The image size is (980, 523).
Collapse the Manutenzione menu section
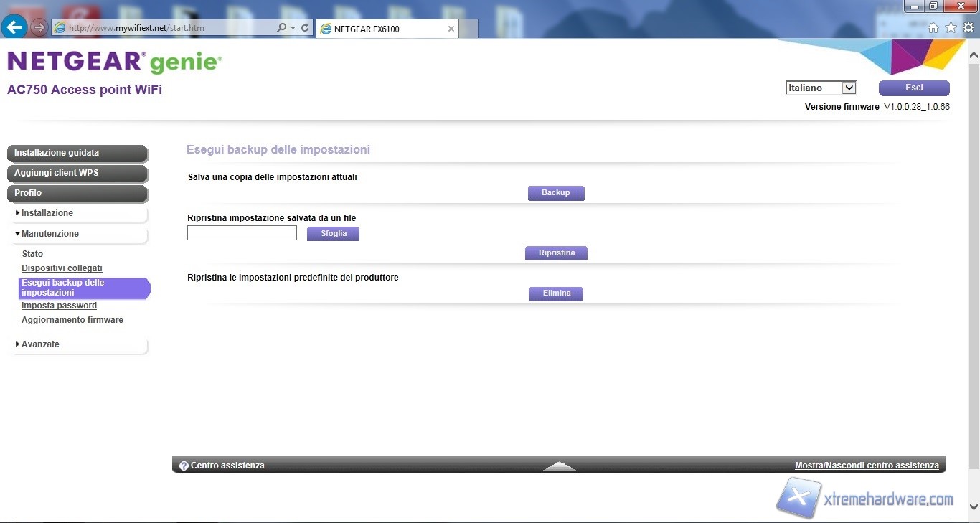click(50, 234)
